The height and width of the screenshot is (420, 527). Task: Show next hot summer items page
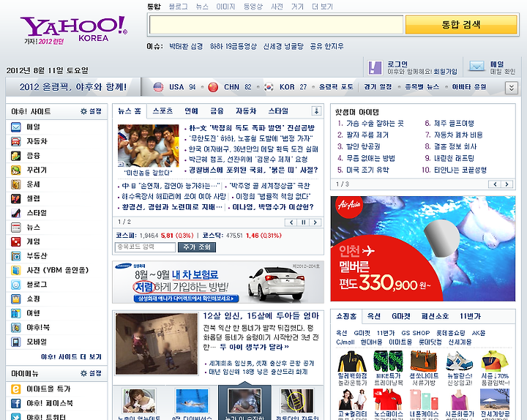(x=507, y=184)
